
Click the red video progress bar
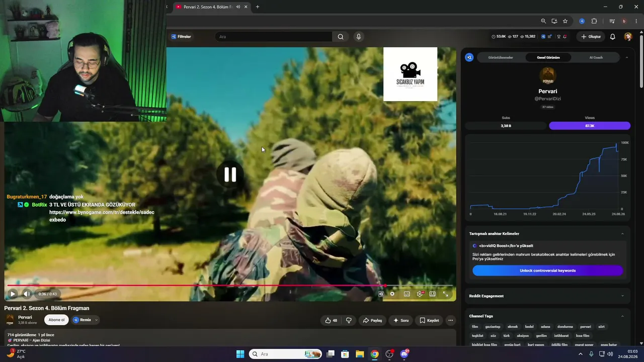[230, 286]
